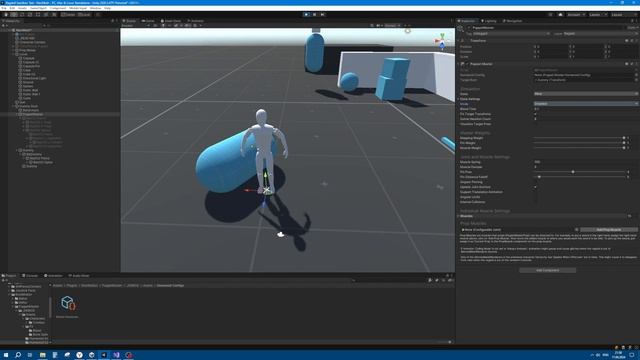This screenshot has height=360, width=640.
Task: Click the Play button
Action: 307,14
